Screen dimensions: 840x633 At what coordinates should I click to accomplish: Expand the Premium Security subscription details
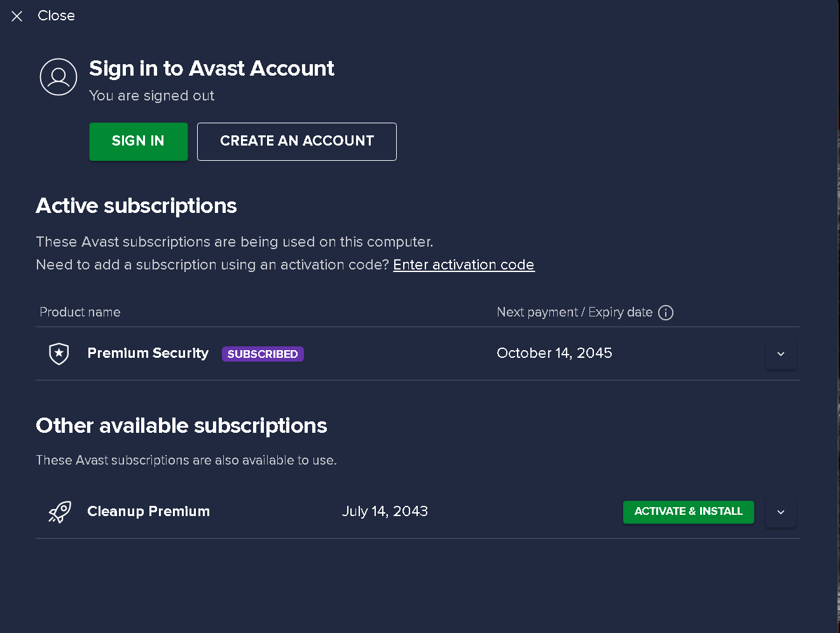pyautogui.click(x=781, y=353)
